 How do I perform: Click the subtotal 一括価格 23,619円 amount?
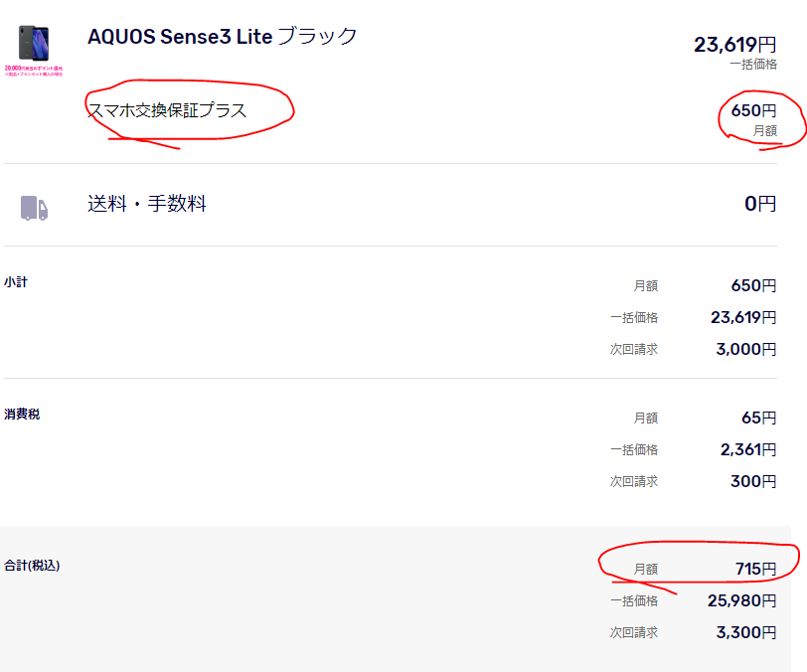[x=743, y=317]
